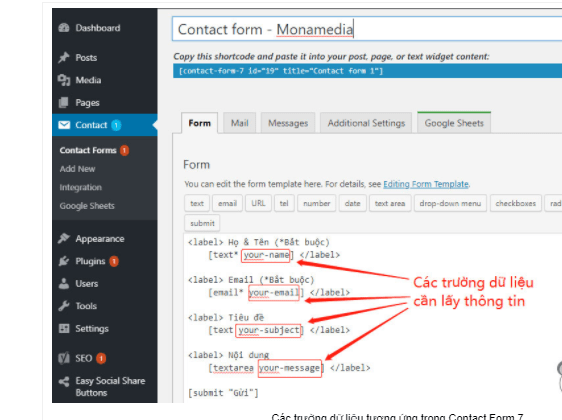
Task: Edit the contact form title field
Action: pyautogui.click(x=367, y=29)
